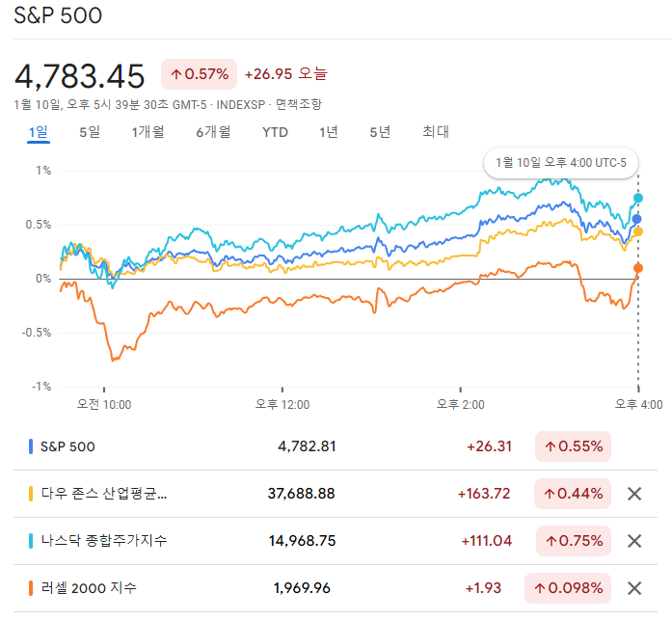This screenshot has height=621, width=672.
Task: Click the 오후 12:00 axis label
Action: pyautogui.click(x=282, y=405)
